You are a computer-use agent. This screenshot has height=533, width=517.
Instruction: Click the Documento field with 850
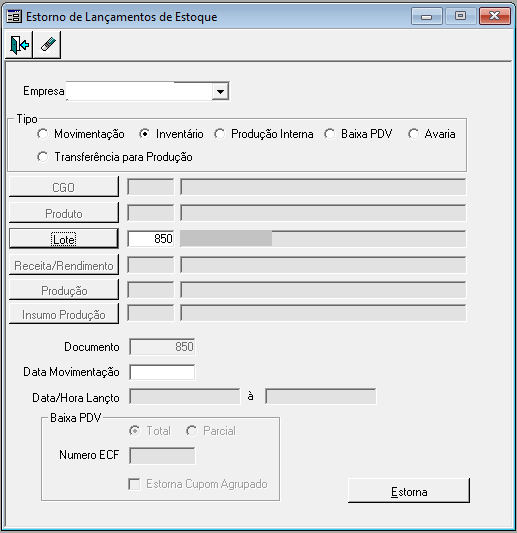pyautogui.click(x=162, y=347)
